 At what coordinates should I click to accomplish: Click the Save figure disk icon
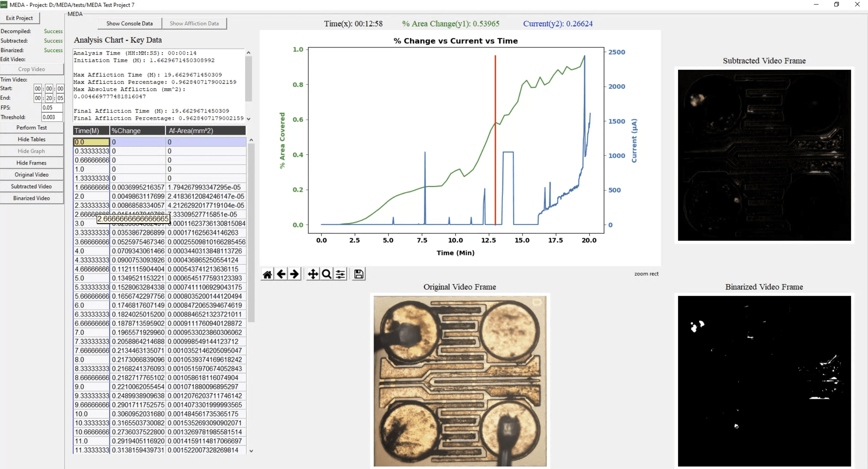359,274
